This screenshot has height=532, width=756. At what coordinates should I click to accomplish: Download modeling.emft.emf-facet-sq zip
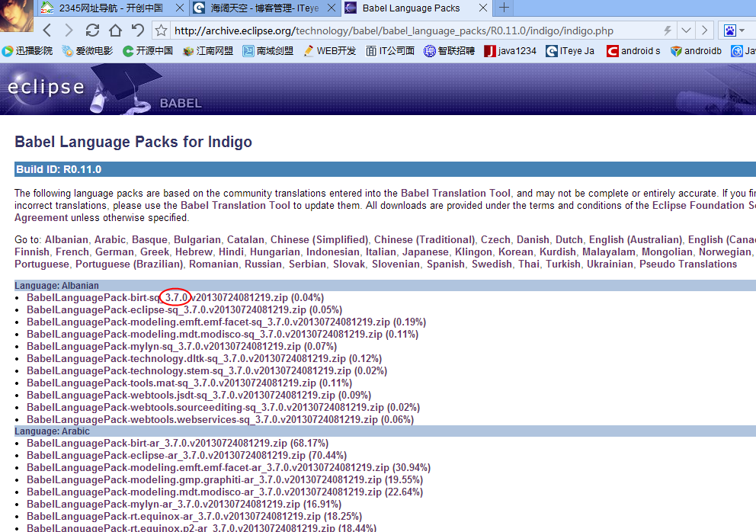pos(208,322)
